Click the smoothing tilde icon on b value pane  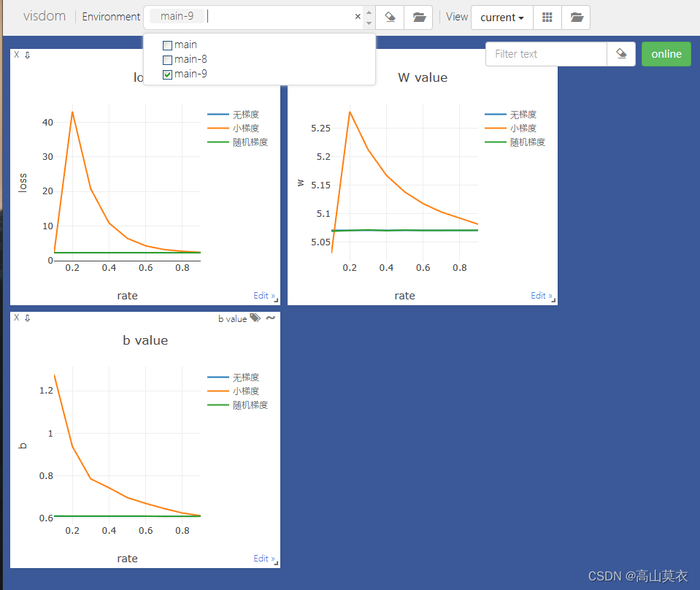pos(271,318)
